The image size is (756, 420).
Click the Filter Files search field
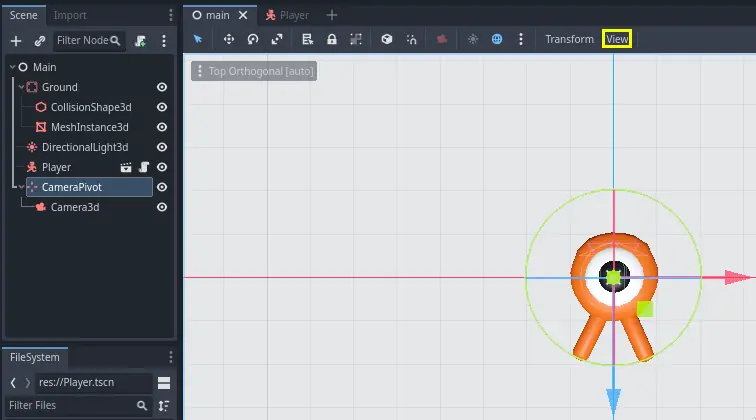pos(70,406)
